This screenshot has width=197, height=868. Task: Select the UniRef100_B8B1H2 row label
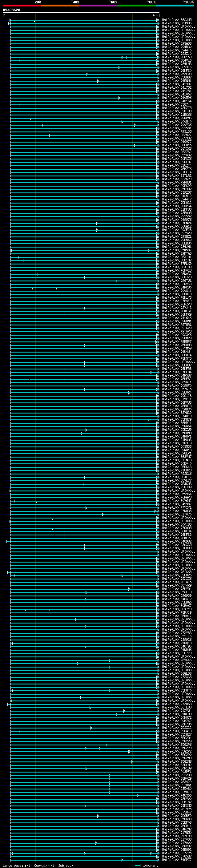(x=177, y=260)
